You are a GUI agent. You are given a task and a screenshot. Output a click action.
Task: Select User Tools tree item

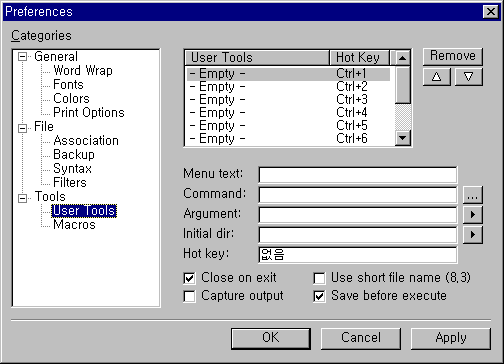84,211
